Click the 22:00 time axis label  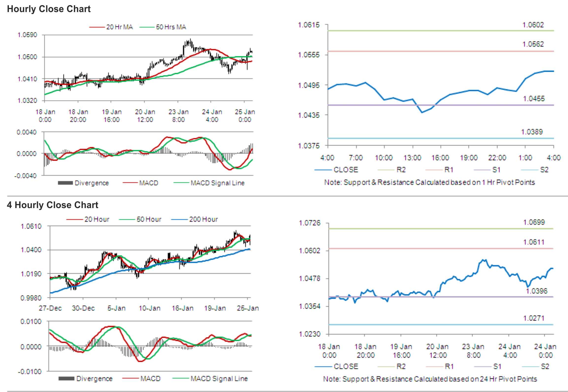(x=497, y=158)
